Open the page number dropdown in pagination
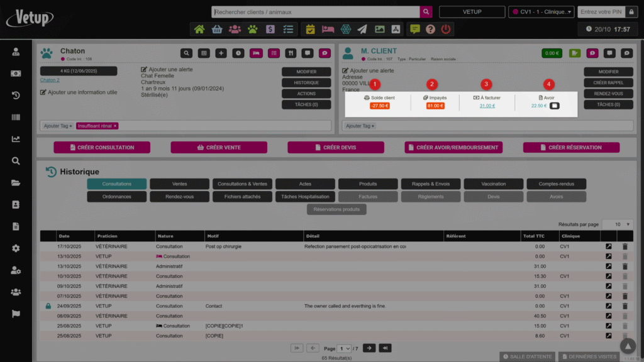 pos(344,348)
